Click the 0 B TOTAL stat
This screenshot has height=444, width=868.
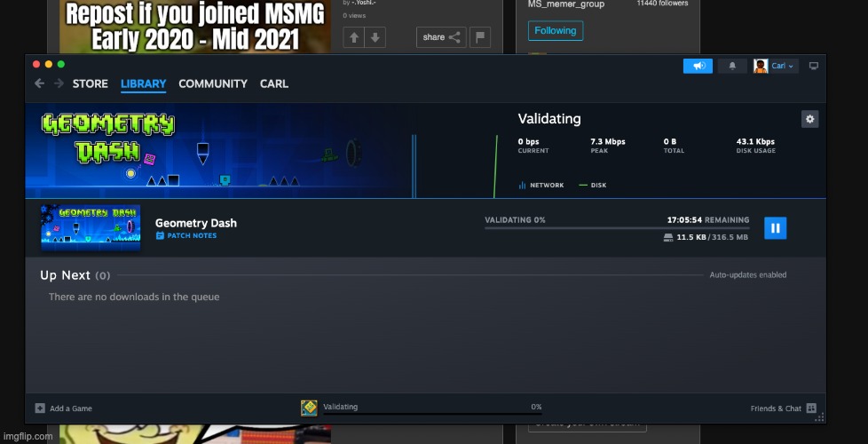click(674, 146)
